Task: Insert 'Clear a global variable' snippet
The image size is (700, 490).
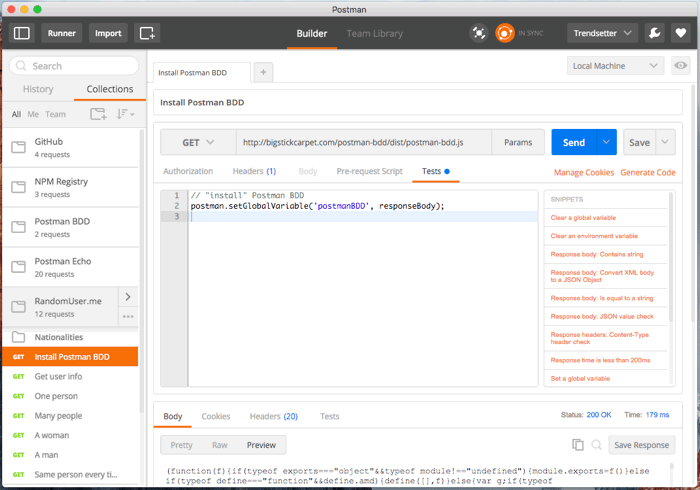Action: click(x=583, y=218)
